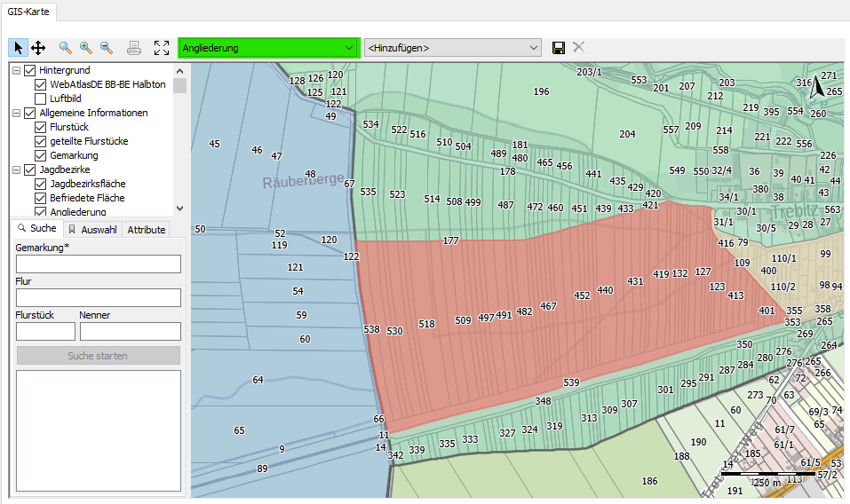Zoom to full extent icon

161,48
